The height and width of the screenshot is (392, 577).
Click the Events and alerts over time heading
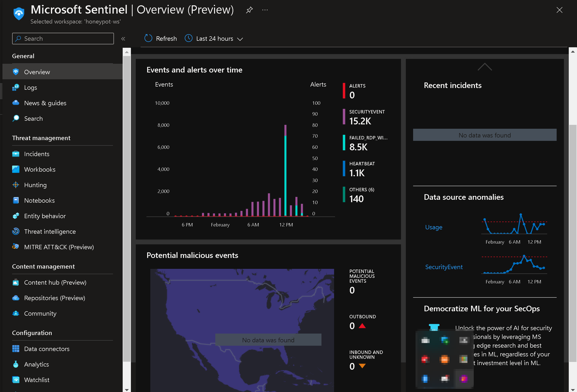[194, 70]
